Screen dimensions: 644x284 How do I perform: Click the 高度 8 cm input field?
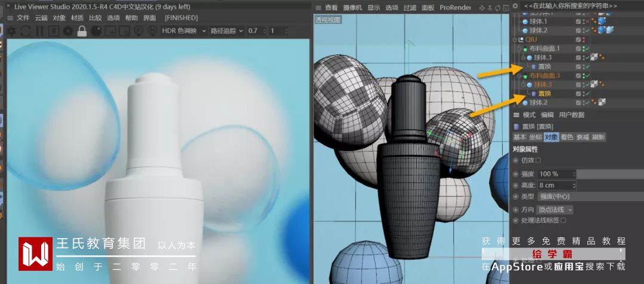coord(556,186)
